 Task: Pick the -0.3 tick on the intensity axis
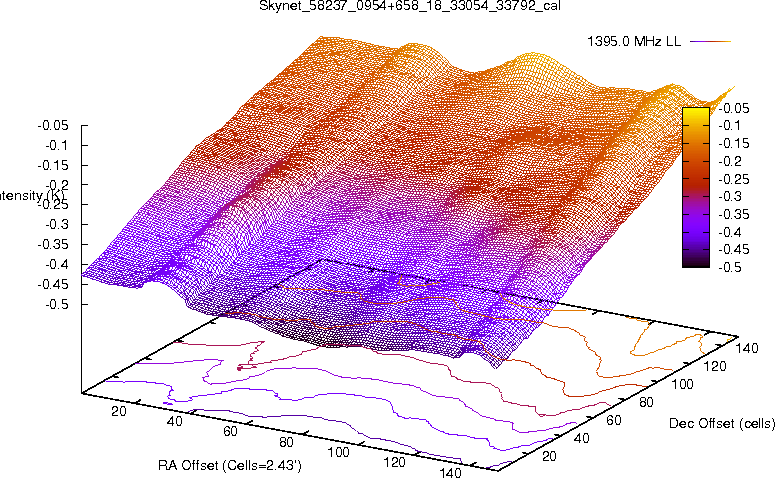(57, 224)
